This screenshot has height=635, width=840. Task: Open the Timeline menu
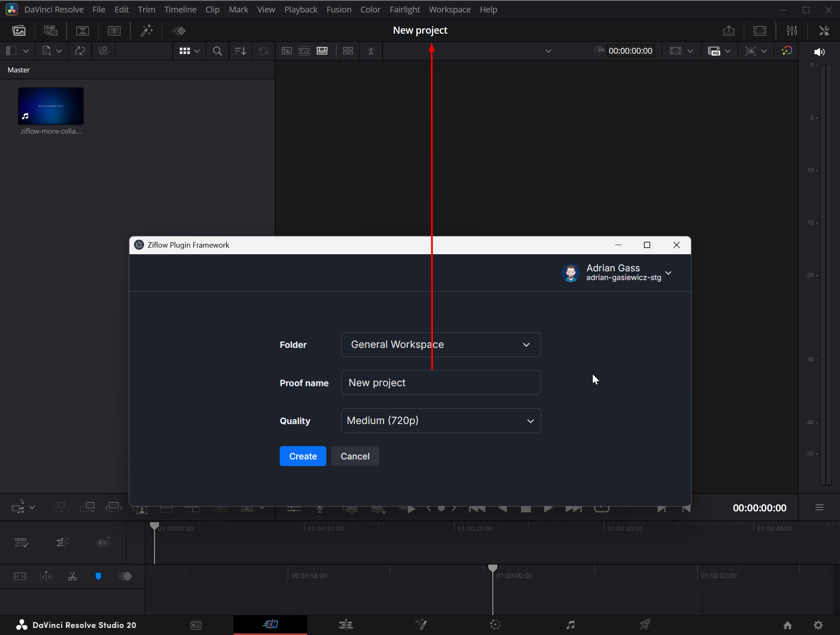point(180,9)
